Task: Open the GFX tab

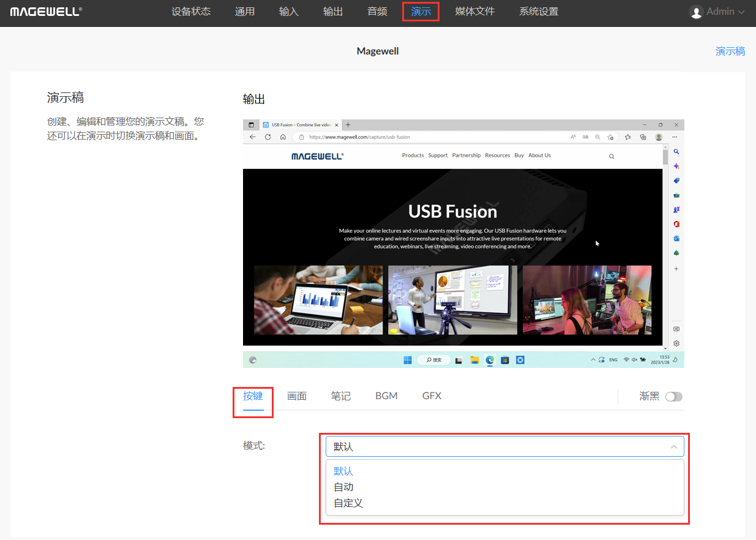Action: coord(432,396)
